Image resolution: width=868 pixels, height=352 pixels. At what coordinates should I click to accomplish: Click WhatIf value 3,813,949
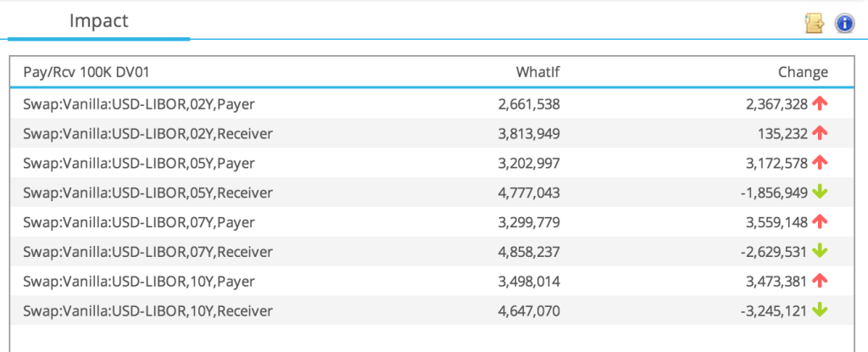pyautogui.click(x=529, y=134)
